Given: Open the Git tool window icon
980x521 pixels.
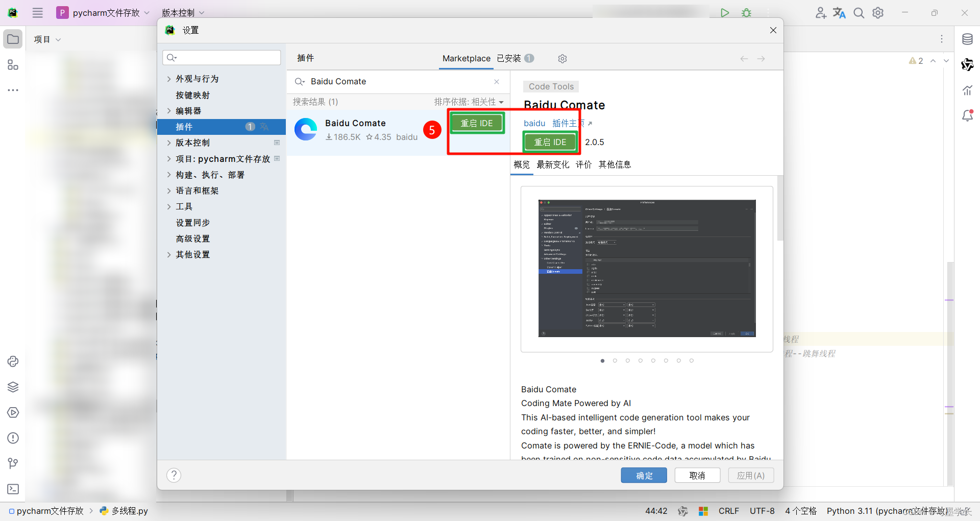Looking at the screenshot, I should (x=13, y=464).
